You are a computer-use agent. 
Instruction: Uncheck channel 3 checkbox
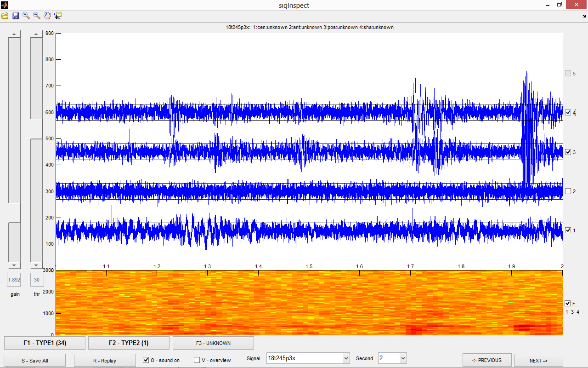(x=568, y=152)
